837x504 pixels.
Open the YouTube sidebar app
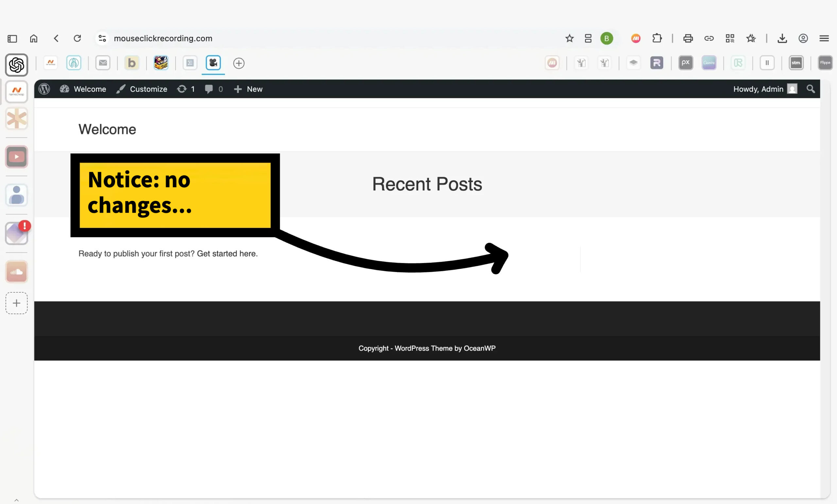[16, 157]
